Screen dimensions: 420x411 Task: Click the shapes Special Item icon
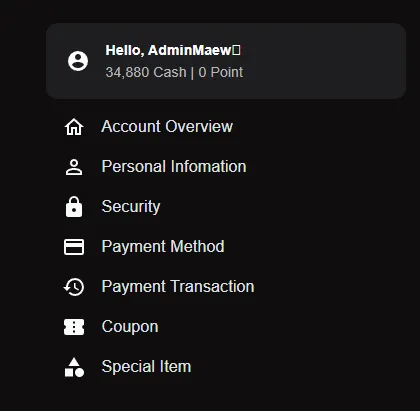[x=74, y=367]
